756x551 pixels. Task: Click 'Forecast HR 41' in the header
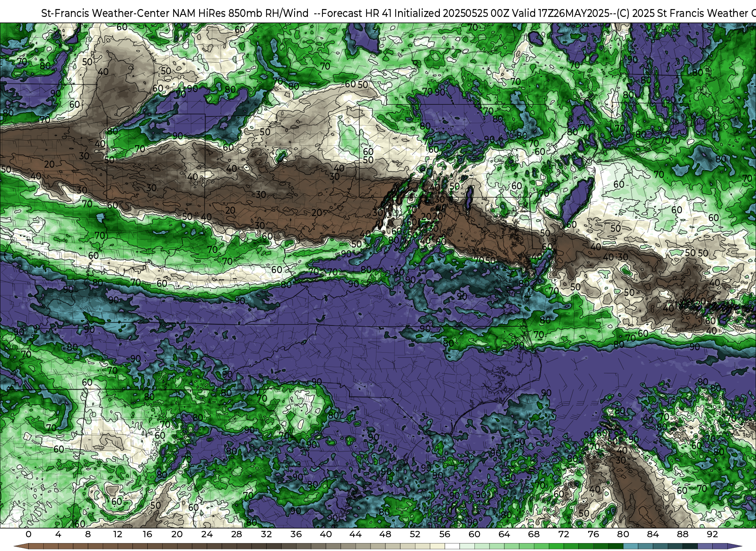point(356,13)
